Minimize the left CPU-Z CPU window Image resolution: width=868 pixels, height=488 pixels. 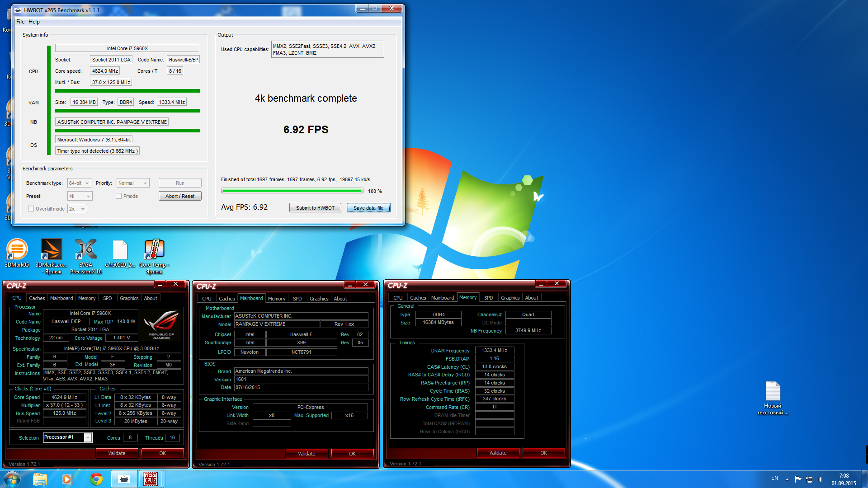coord(160,284)
